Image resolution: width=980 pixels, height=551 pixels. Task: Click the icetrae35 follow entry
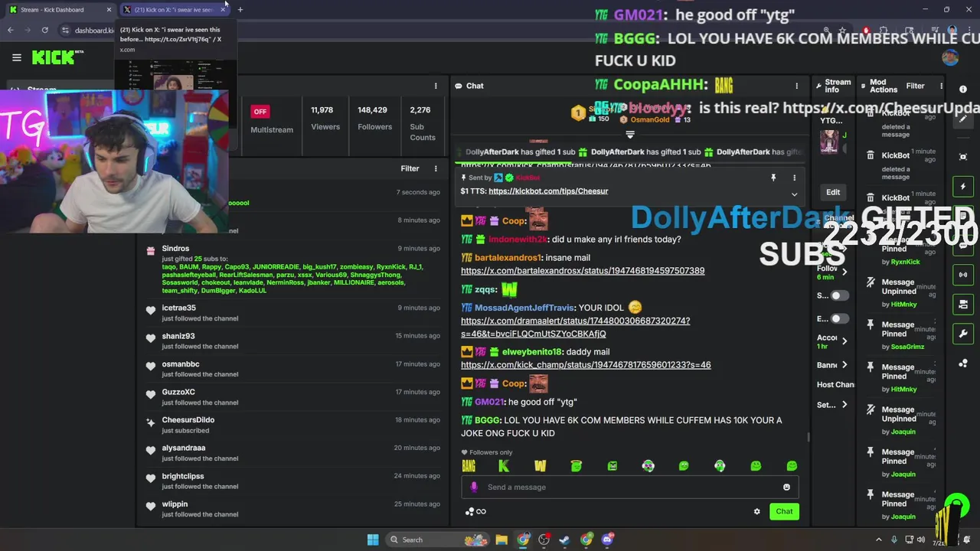point(293,312)
